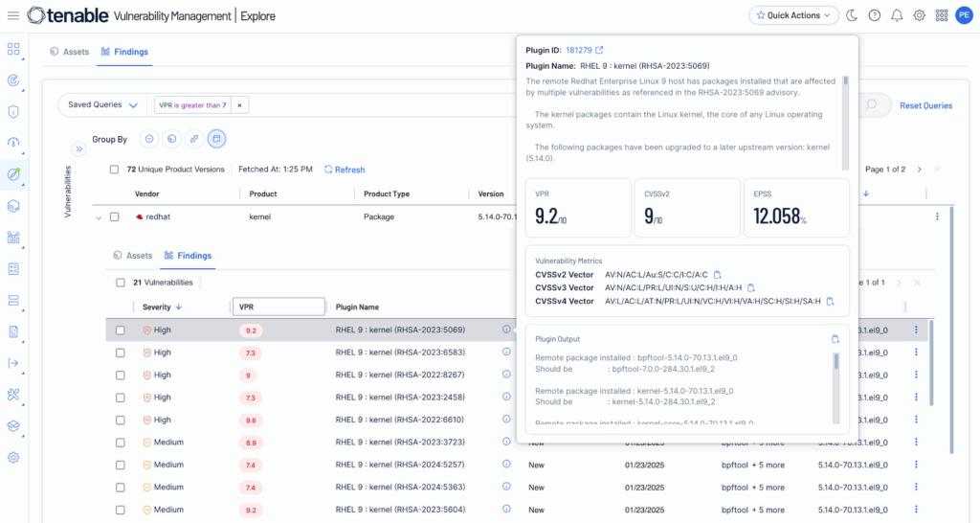Select the redhat kernel row checkbox

[115, 217]
